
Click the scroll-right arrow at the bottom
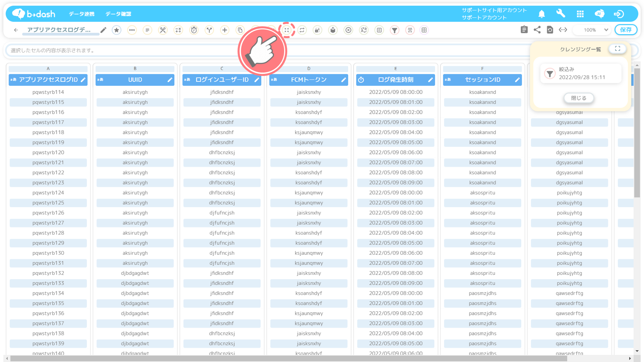point(630,359)
